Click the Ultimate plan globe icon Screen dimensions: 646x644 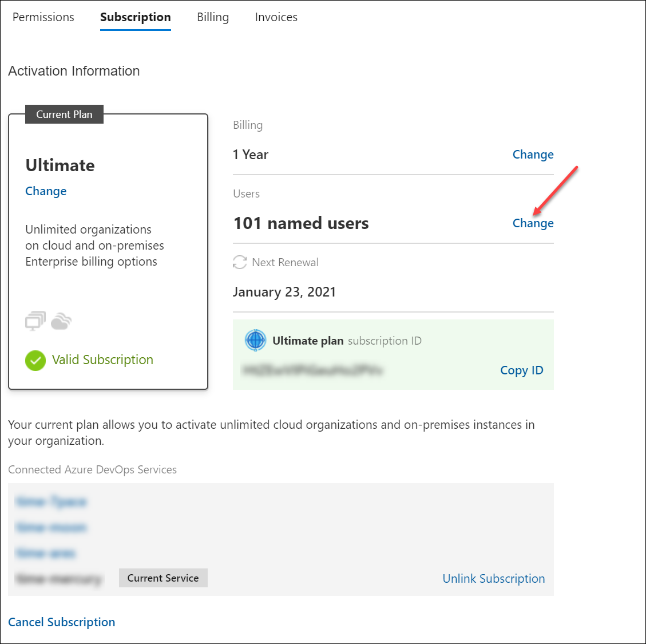(x=255, y=341)
